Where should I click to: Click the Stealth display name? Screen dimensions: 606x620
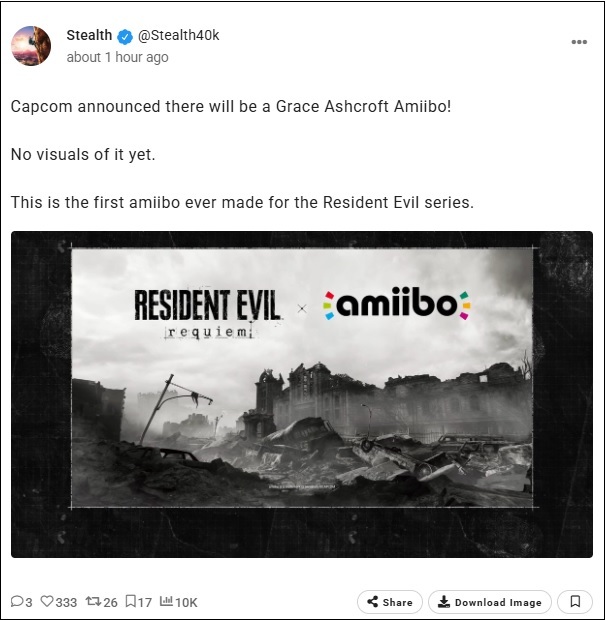click(x=89, y=35)
